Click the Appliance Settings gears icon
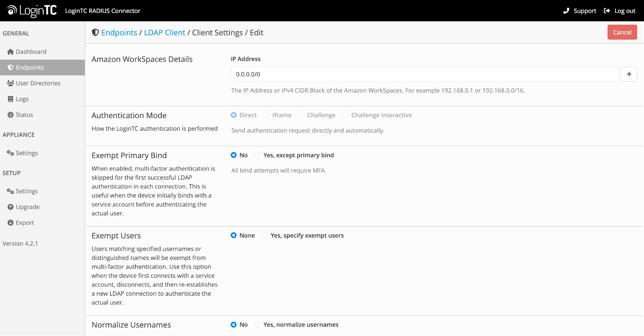The width and height of the screenshot is (644, 336). (10, 153)
